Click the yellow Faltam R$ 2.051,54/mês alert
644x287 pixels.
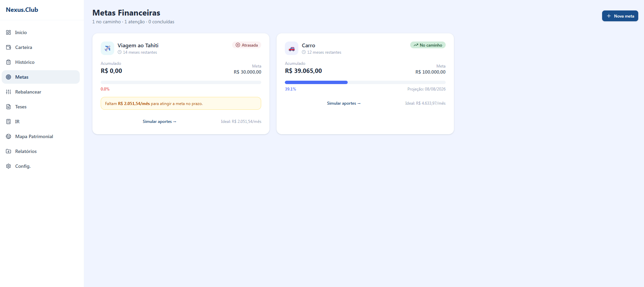point(181,103)
